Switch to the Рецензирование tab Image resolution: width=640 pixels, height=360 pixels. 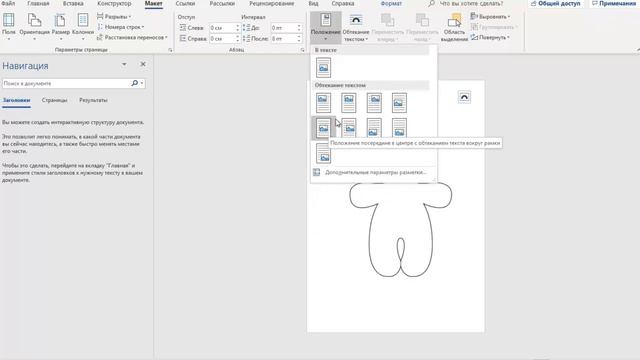tap(271, 3)
